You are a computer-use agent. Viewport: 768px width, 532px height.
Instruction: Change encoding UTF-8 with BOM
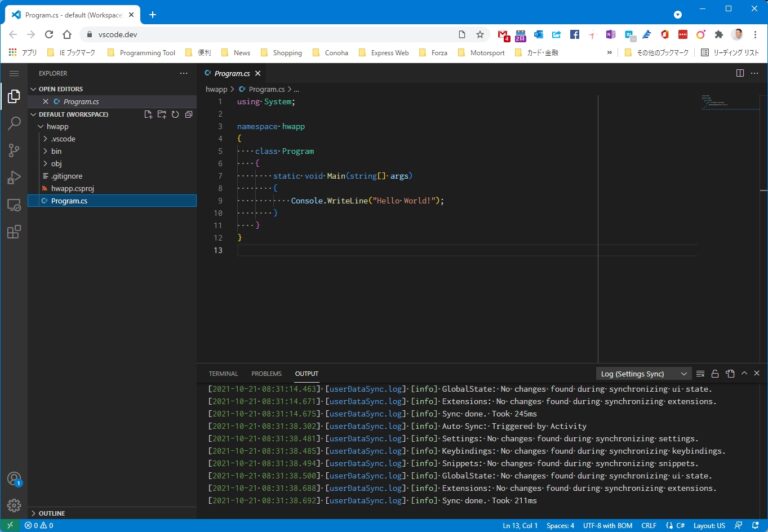[607, 525]
